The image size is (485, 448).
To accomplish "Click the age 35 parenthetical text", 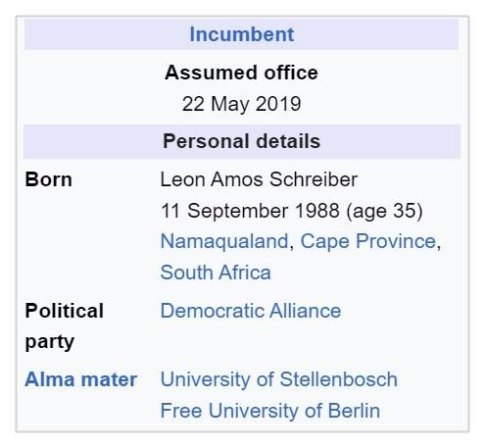I will (x=384, y=211).
